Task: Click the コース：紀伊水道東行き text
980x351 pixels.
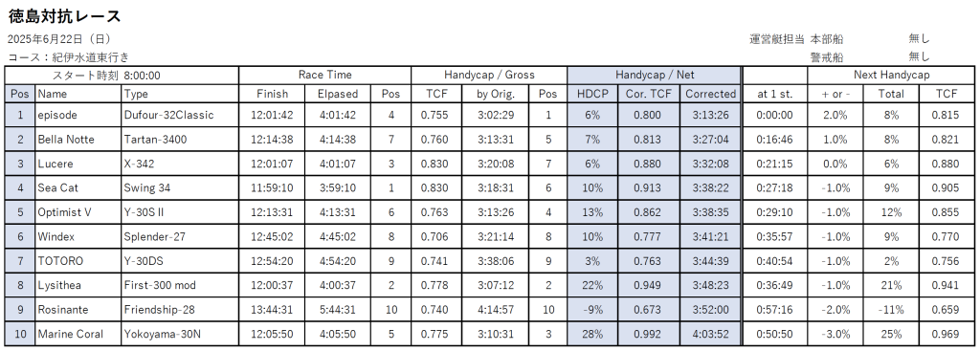Action: click(x=68, y=57)
